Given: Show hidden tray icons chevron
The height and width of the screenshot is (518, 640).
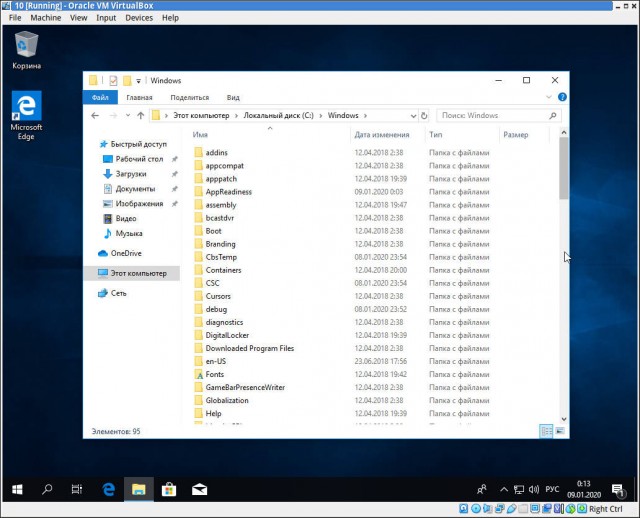Looking at the screenshot, I should click(504, 489).
